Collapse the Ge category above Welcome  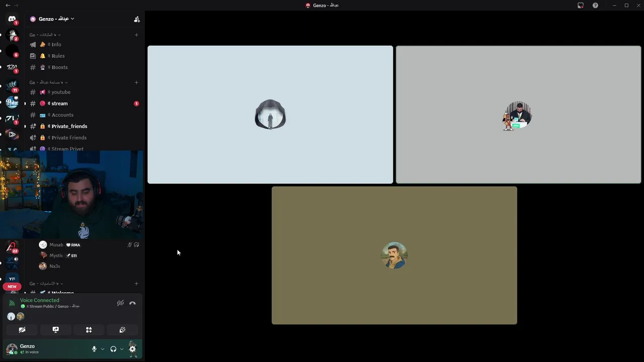coord(46,284)
